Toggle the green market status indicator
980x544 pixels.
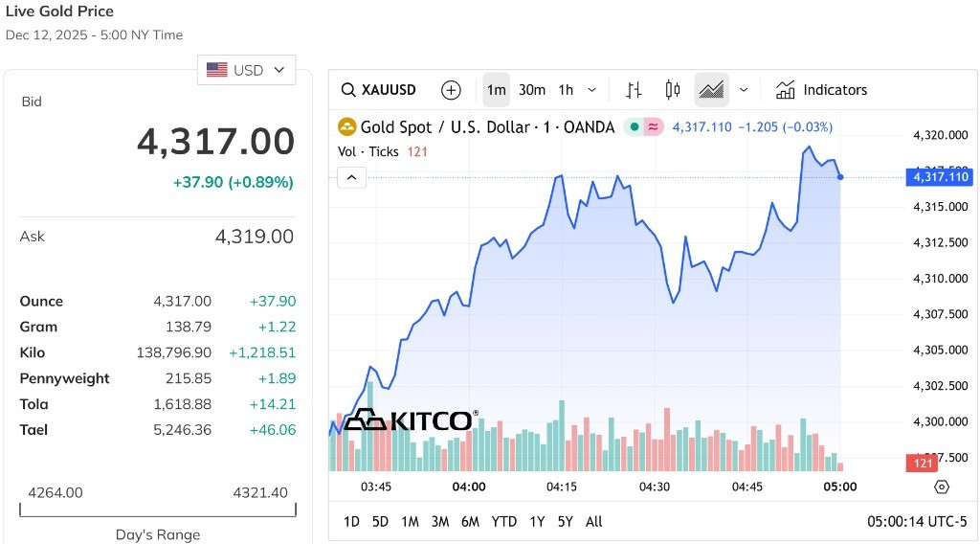(635, 127)
